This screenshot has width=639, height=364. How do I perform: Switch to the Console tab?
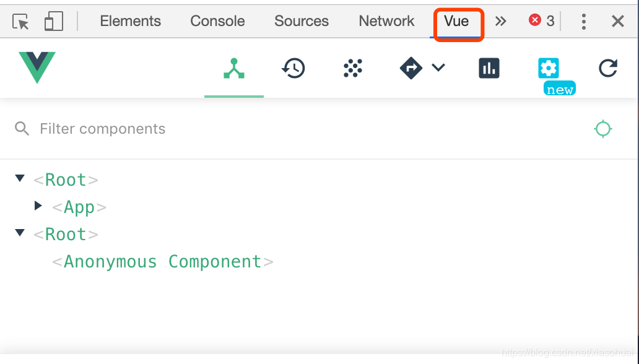pos(217,20)
